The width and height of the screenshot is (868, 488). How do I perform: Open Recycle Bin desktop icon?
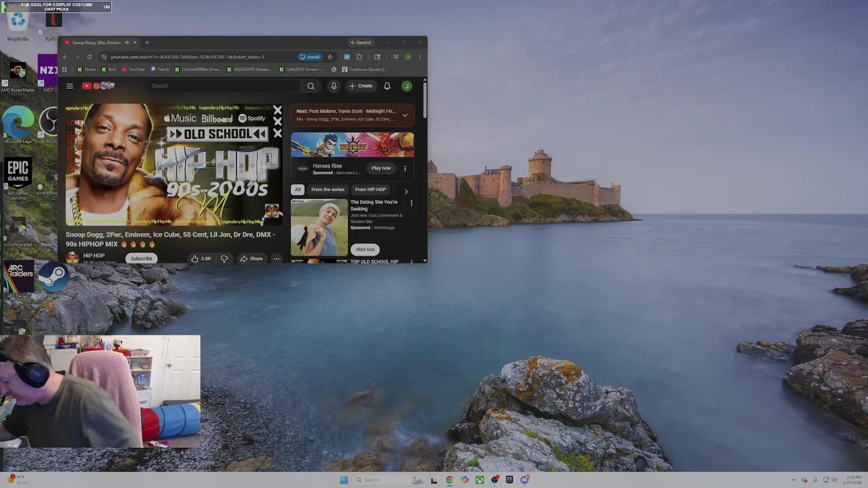click(18, 24)
